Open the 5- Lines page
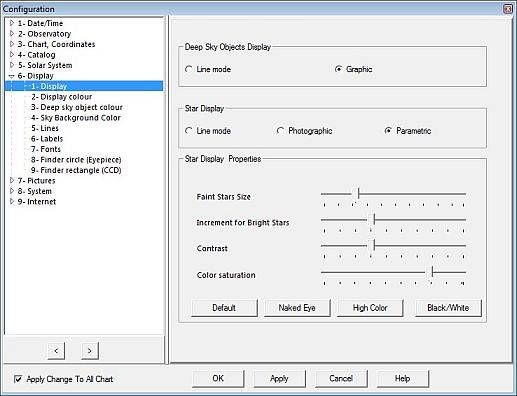This screenshot has height=396, width=517. 45,128
